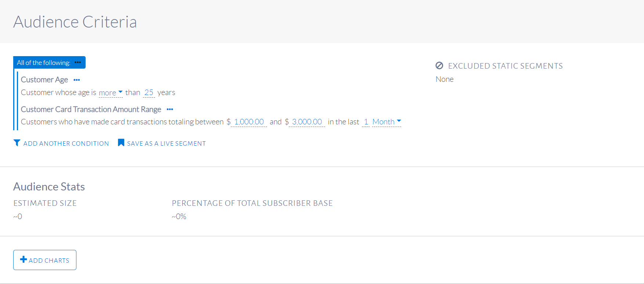Open the Month time unit dropdown
The height and width of the screenshot is (284, 644).
[x=386, y=122]
